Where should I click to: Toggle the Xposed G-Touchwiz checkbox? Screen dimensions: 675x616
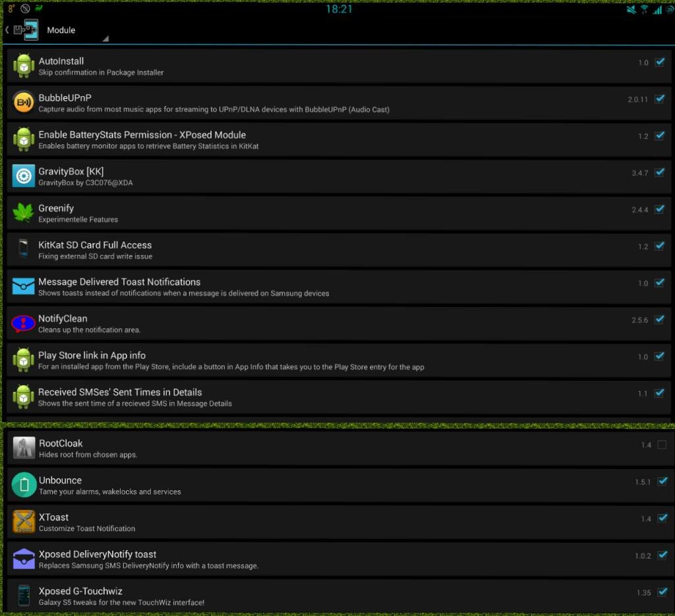[662, 592]
